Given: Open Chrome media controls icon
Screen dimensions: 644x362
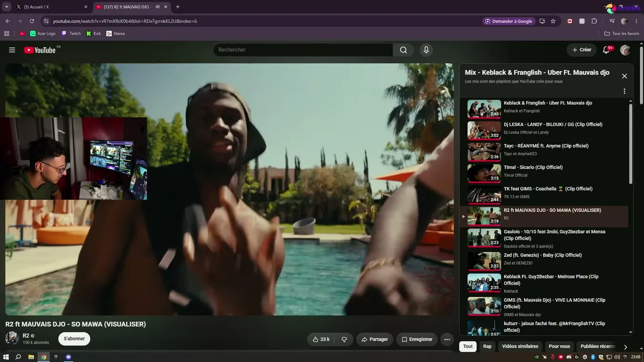Looking at the screenshot, I should pyautogui.click(x=612, y=21).
